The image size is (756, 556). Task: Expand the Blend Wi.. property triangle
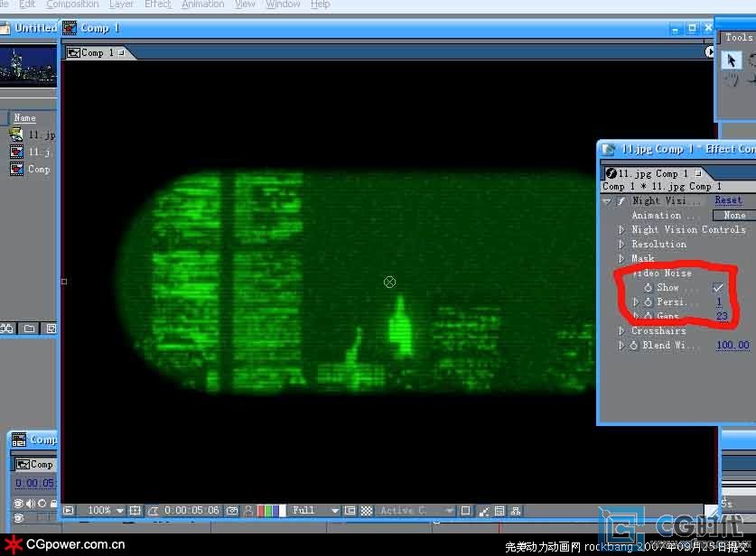(621, 346)
